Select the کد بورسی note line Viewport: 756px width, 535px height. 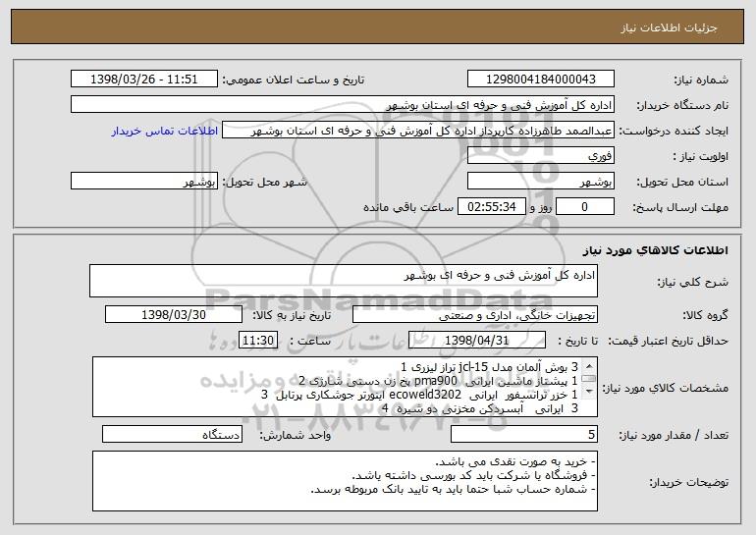474,475
